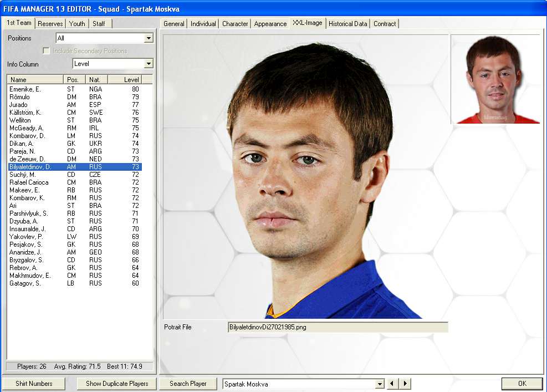547x392 pixels.
Task: Open the Character tab
Action: (x=235, y=24)
